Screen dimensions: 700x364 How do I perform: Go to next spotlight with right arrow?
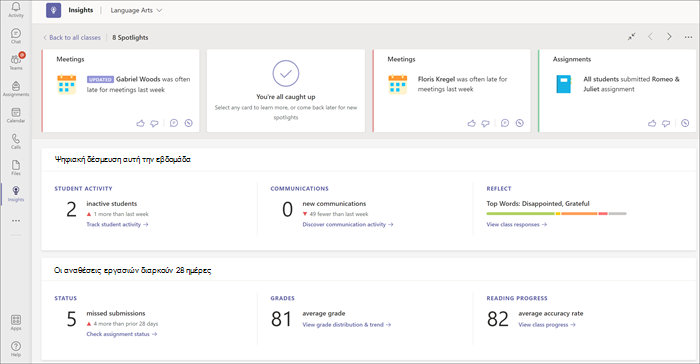point(669,37)
